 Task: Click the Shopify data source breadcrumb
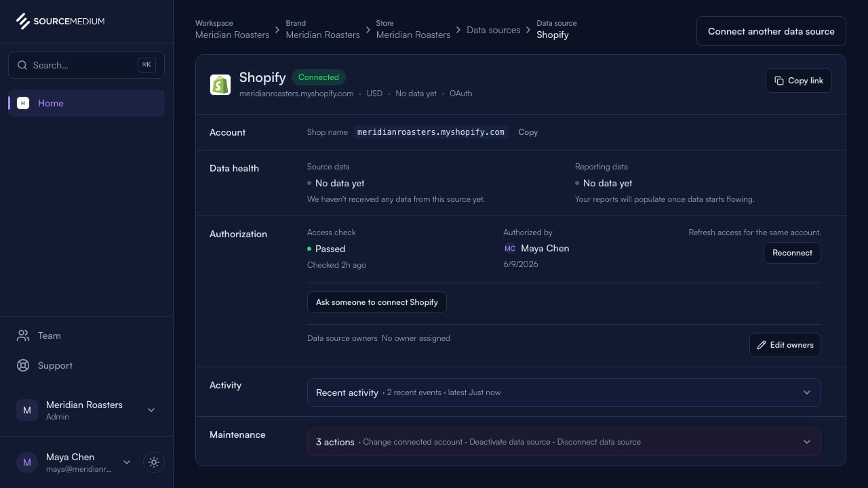(x=557, y=29)
